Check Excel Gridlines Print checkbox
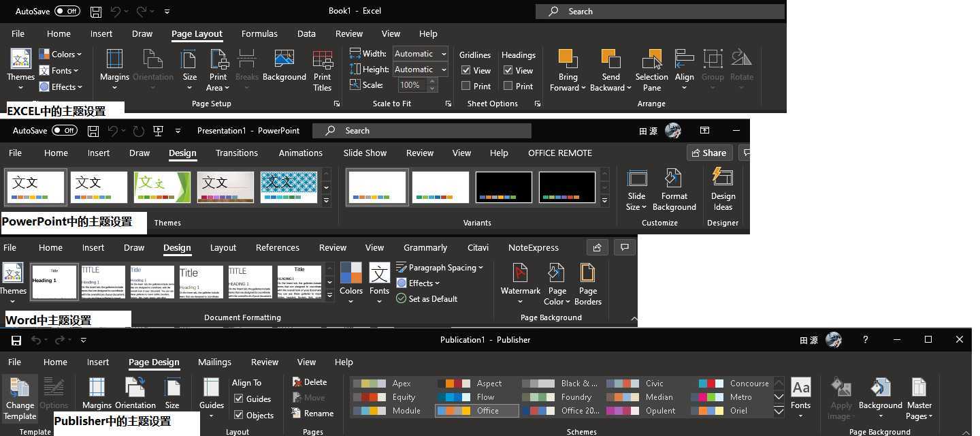Viewport: 980px width, 436px height. pyautogui.click(x=466, y=86)
